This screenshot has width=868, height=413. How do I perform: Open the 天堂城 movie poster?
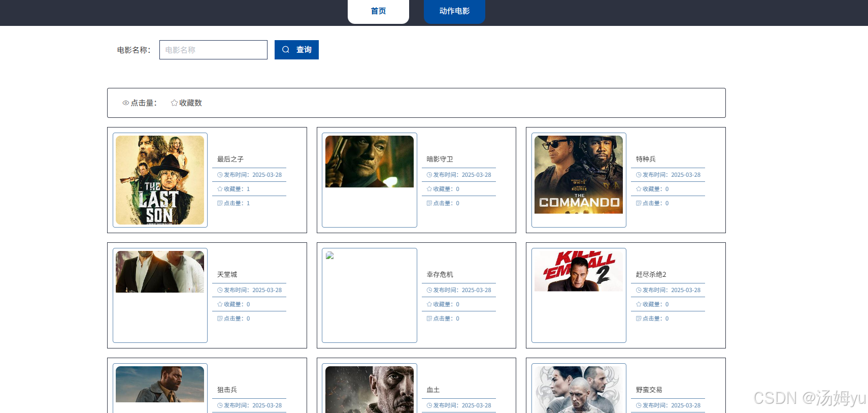160,272
